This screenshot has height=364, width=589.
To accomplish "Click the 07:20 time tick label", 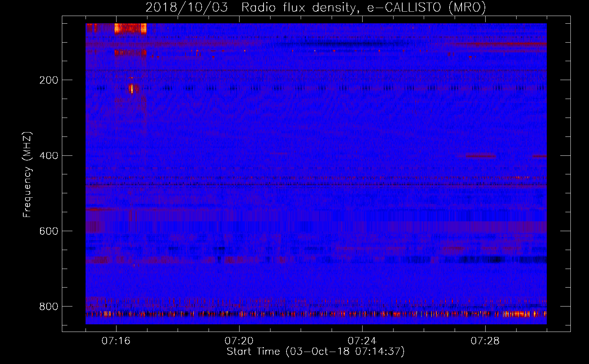I will 239,341.
